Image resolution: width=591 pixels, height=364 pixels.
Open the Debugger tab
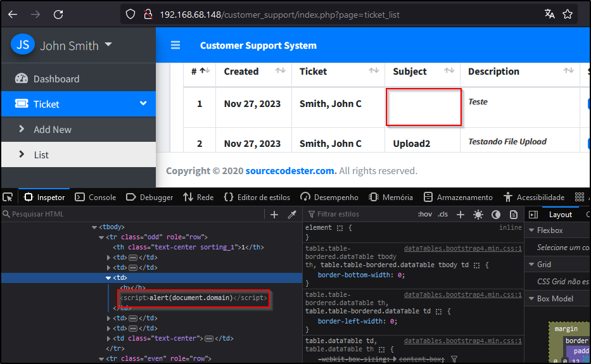point(149,197)
